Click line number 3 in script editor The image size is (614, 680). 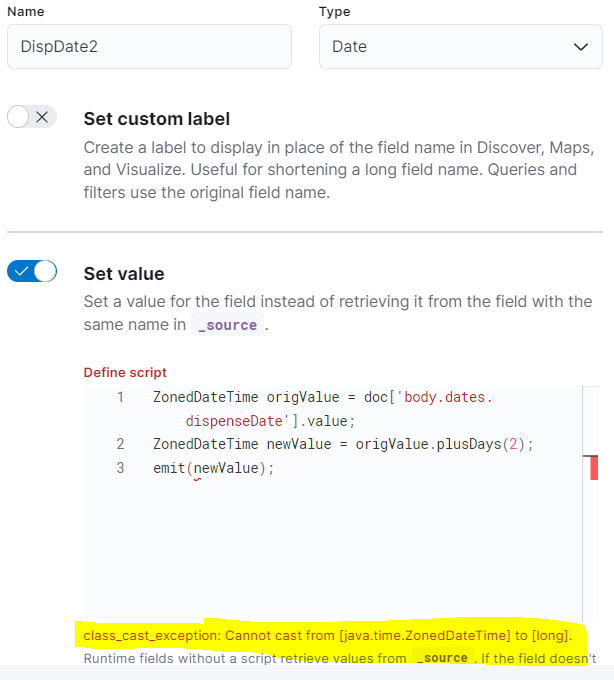[x=120, y=467]
